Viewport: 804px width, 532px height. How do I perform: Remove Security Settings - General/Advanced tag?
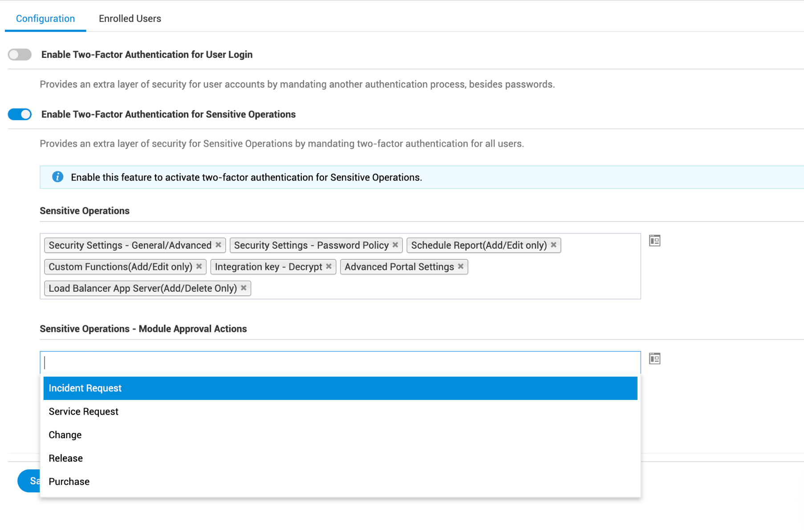pos(218,245)
